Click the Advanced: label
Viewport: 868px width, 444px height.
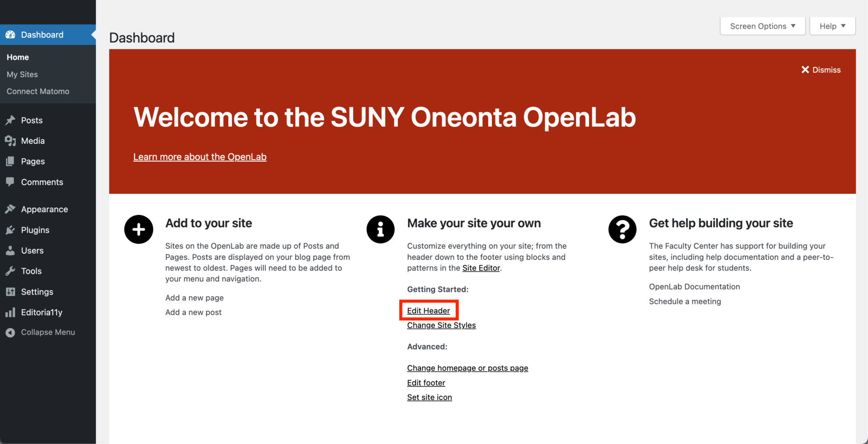[427, 346]
